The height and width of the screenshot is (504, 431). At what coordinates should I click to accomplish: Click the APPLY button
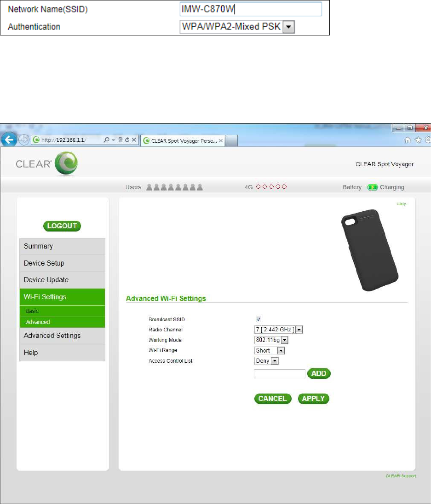pos(313,399)
